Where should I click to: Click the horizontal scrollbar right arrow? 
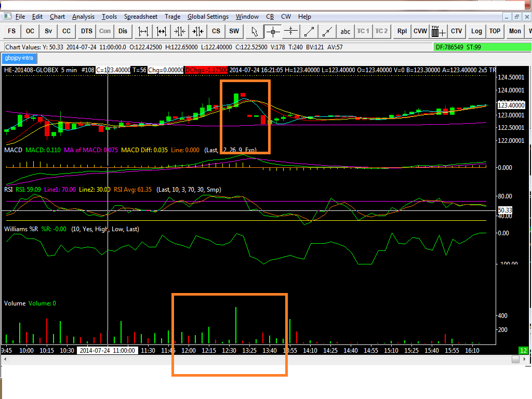(x=525, y=359)
